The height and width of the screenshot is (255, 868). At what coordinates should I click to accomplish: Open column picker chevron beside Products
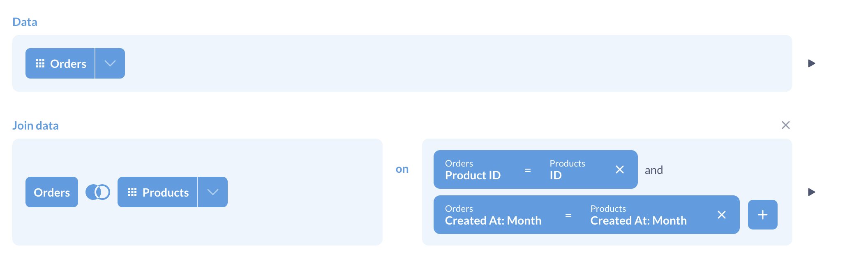point(212,192)
